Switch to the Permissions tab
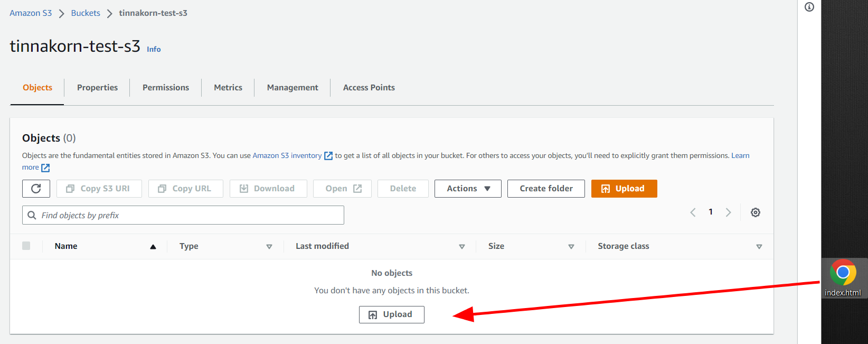868x344 pixels. click(166, 88)
